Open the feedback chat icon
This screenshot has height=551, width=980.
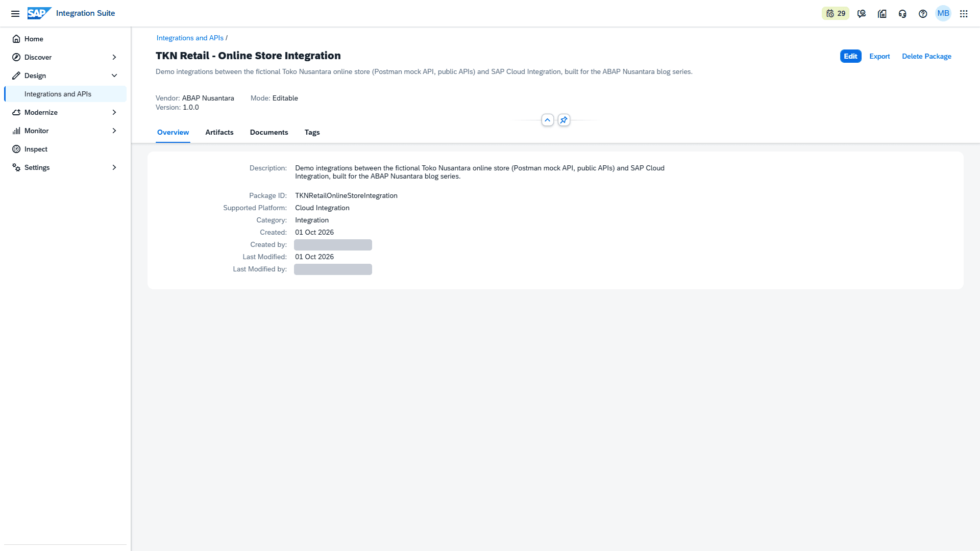tap(862, 14)
